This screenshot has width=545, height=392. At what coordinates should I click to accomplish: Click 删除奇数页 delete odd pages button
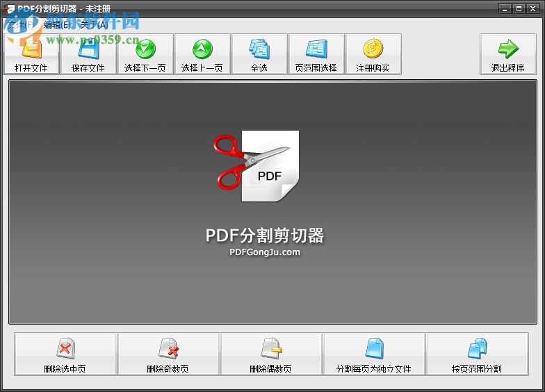[x=168, y=354]
